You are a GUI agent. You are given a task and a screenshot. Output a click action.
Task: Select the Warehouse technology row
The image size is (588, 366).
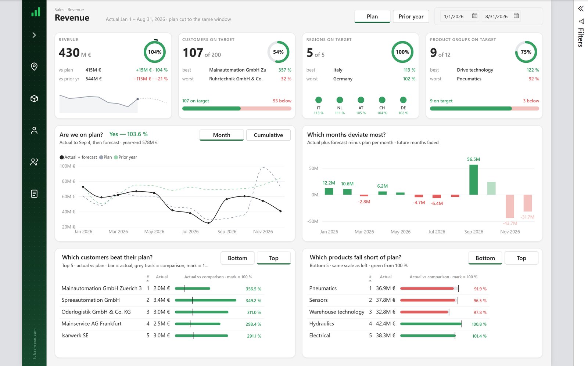(x=399, y=312)
